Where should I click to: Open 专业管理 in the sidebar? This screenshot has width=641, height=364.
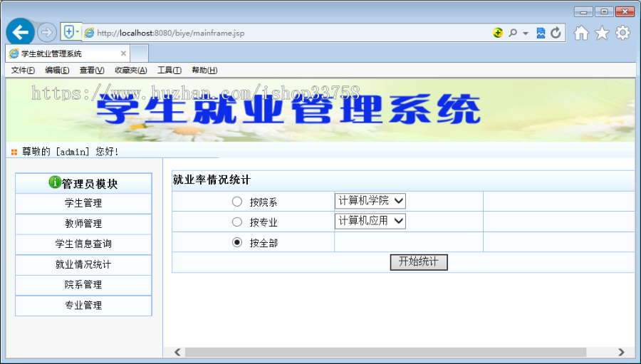tap(83, 306)
